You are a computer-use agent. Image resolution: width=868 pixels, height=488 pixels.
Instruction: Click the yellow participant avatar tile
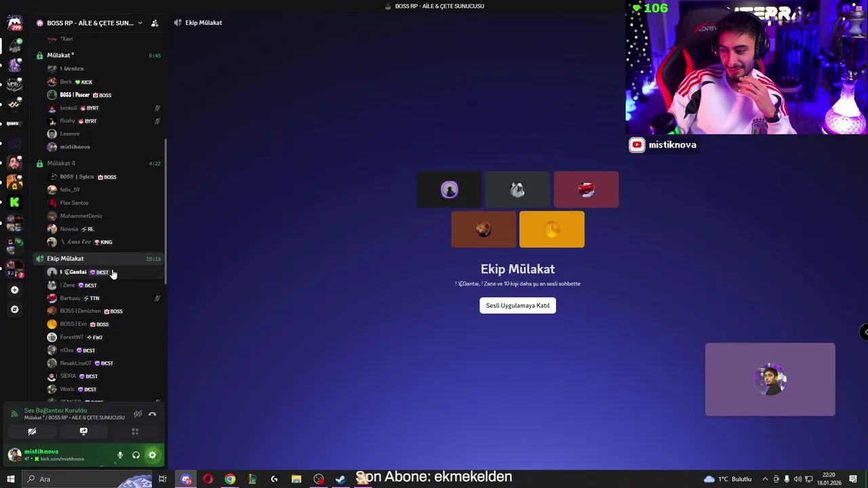click(552, 230)
